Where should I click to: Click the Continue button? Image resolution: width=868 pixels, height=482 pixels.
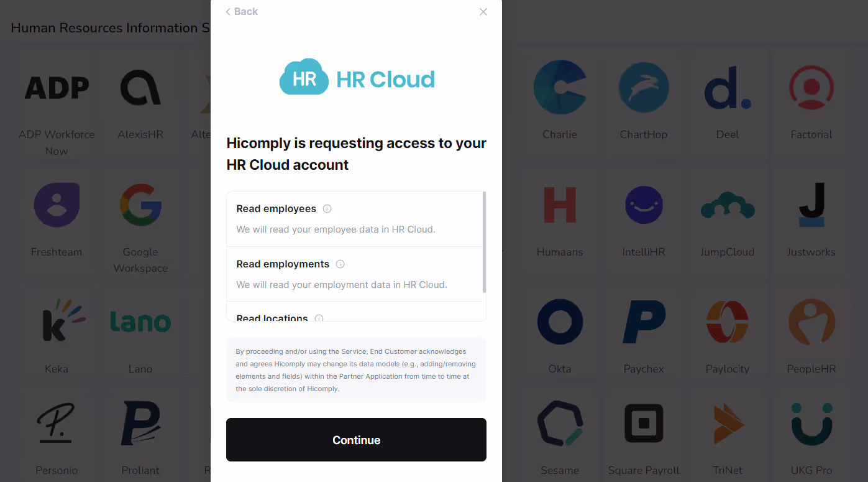click(356, 440)
